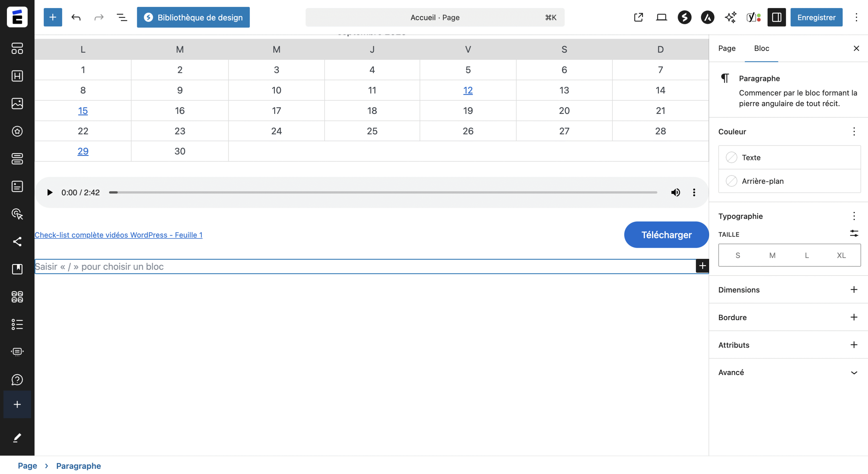Click the share icon in left sidebar
The image size is (868, 474).
17,241
